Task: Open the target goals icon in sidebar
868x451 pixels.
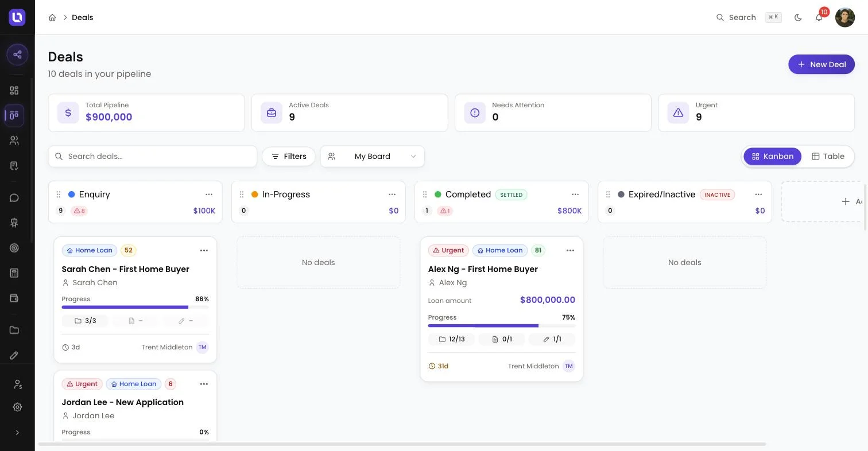Action: [x=14, y=248]
